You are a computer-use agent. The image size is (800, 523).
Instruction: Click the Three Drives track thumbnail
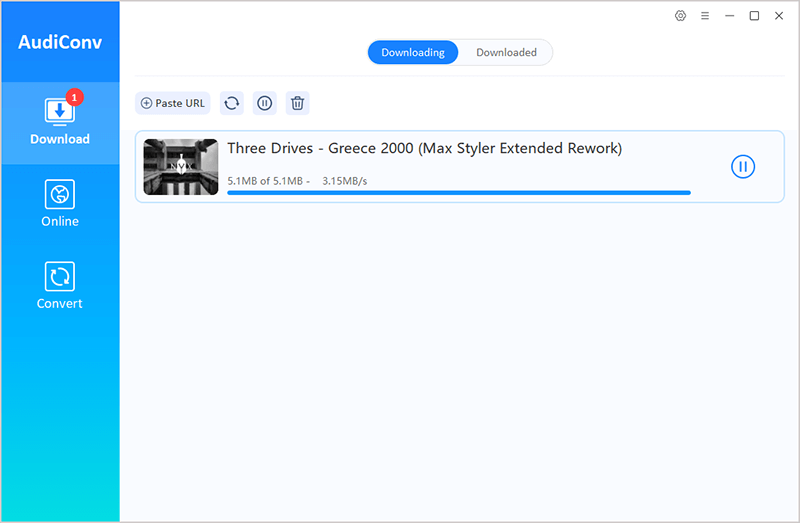click(181, 167)
